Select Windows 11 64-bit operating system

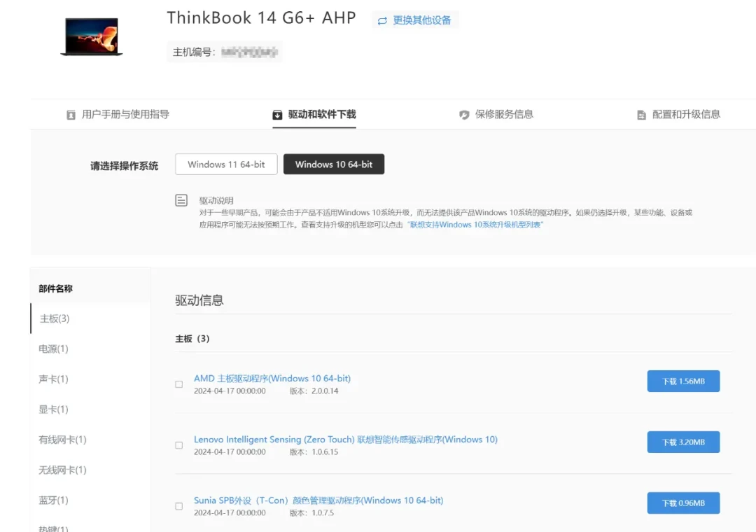point(226,164)
